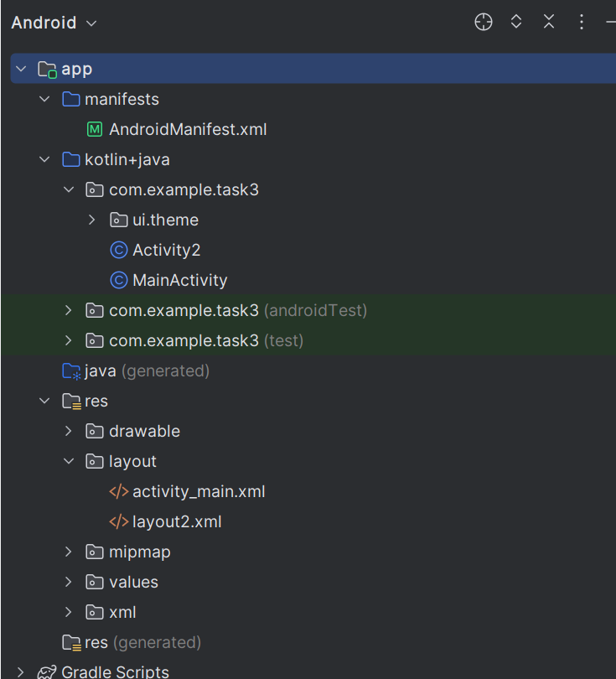Select the values folder

click(x=133, y=583)
